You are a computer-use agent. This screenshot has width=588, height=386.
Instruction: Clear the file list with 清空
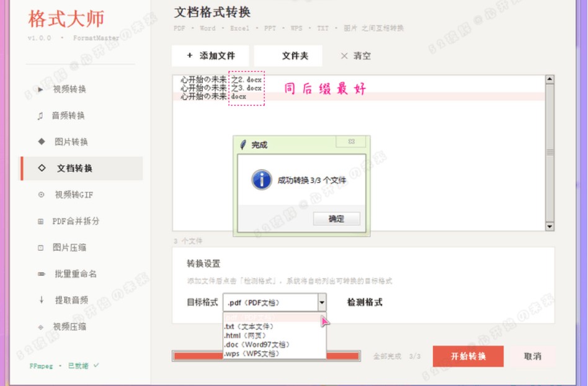click(355, 56)
